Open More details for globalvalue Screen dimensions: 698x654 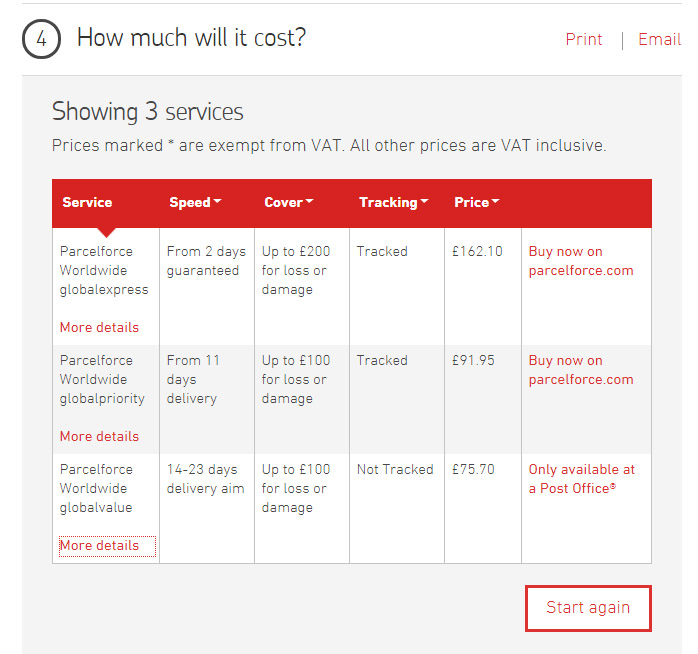[x=99, y=545]
